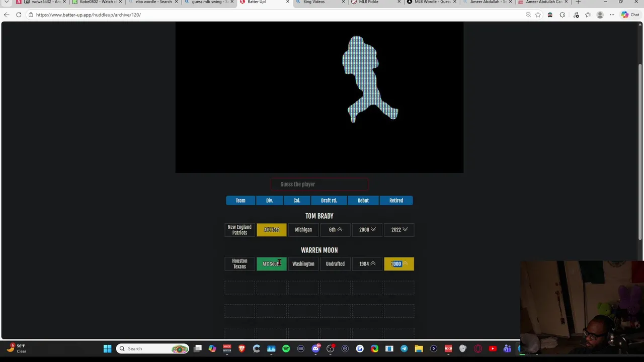
Task: View site information lock icon
Action: pos(31,15)
